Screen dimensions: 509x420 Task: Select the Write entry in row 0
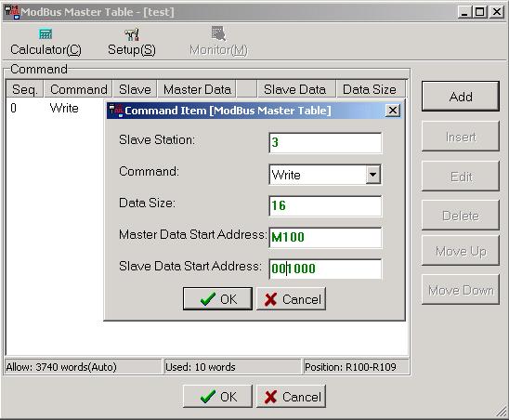[x=64, y=108]
